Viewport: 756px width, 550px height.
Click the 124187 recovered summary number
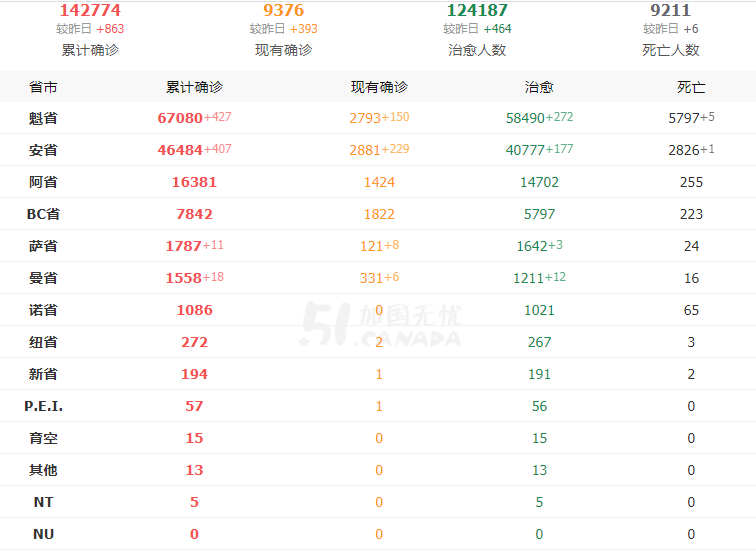point(477,10)
